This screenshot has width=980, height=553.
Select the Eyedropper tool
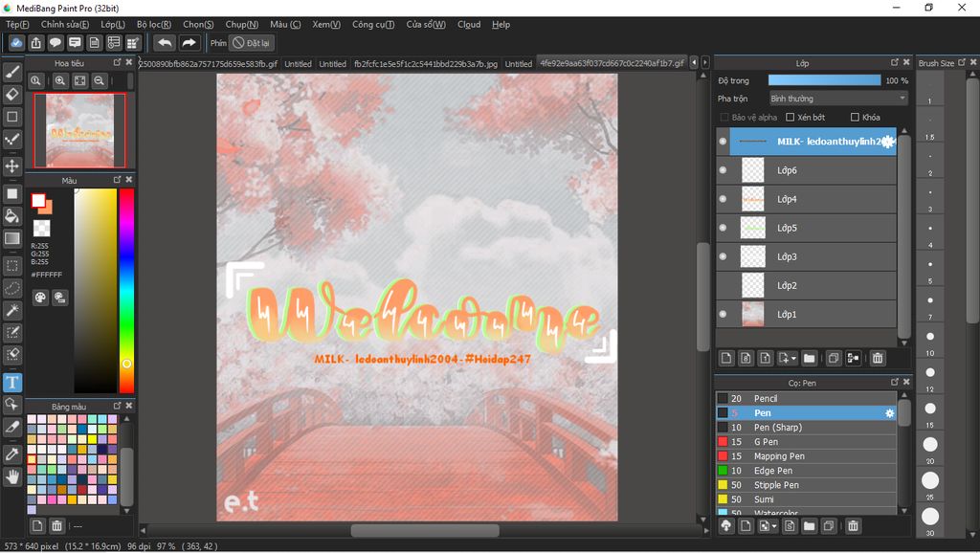pos(11,454)
